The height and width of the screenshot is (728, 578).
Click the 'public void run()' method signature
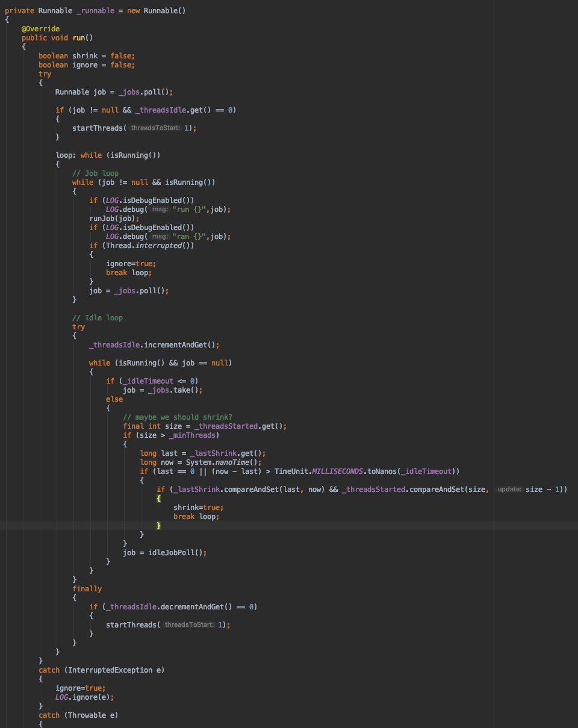(57, 38)
